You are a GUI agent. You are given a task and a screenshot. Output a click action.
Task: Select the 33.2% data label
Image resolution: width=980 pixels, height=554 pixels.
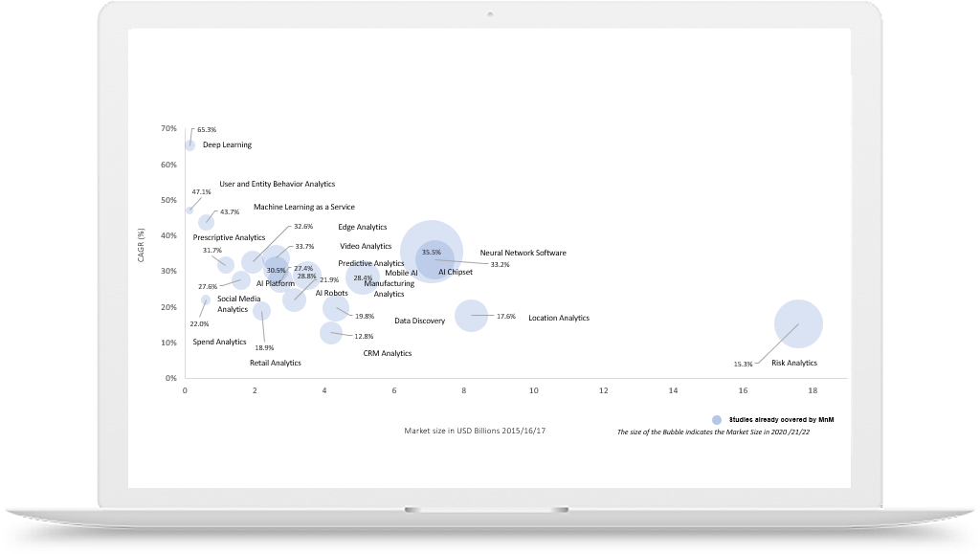click(500, 264)
